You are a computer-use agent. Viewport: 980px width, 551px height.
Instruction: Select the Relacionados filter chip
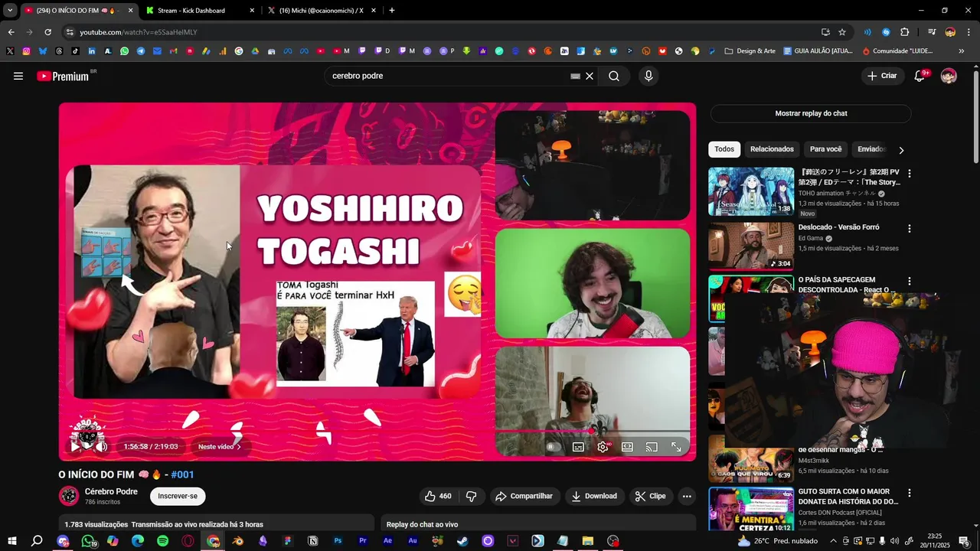click(772, 149)
